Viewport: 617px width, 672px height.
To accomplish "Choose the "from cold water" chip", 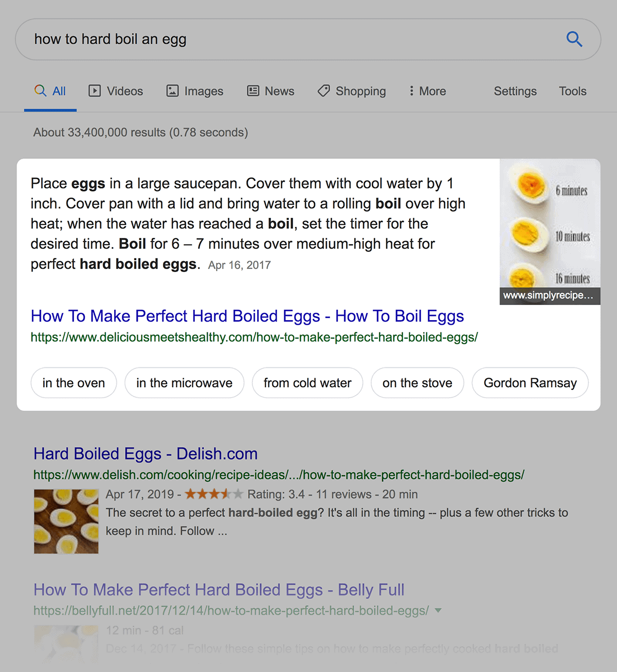I will click(307, 383).
